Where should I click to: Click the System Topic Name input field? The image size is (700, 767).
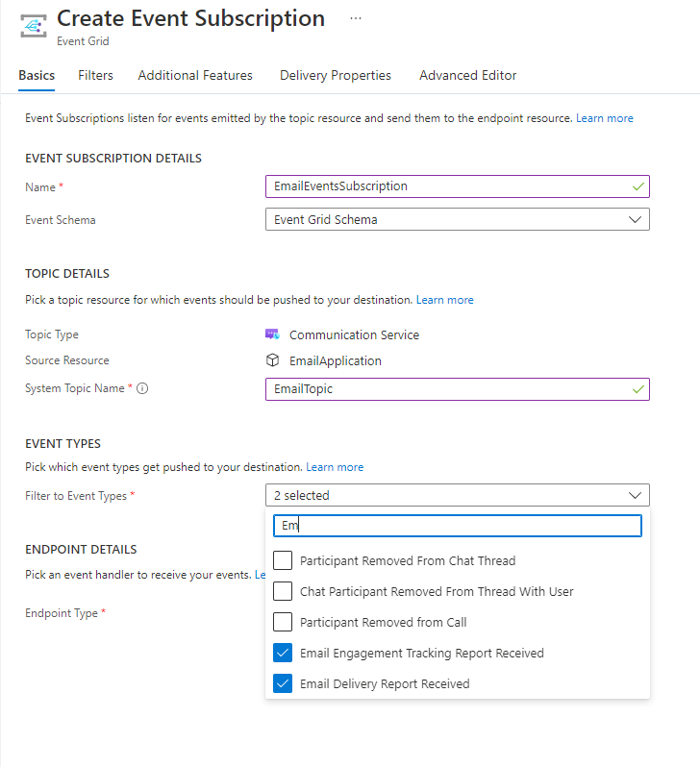click(x=457, y=389)
